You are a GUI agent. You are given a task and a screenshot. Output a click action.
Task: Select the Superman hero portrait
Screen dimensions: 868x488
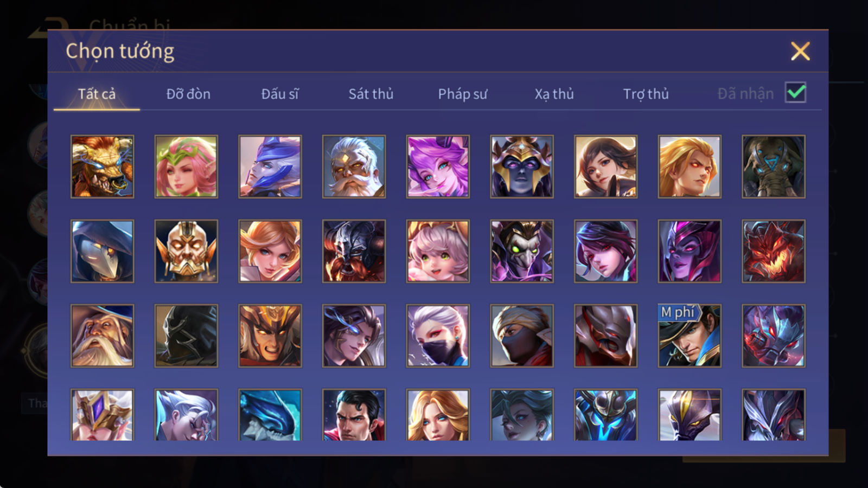(354, 414)
